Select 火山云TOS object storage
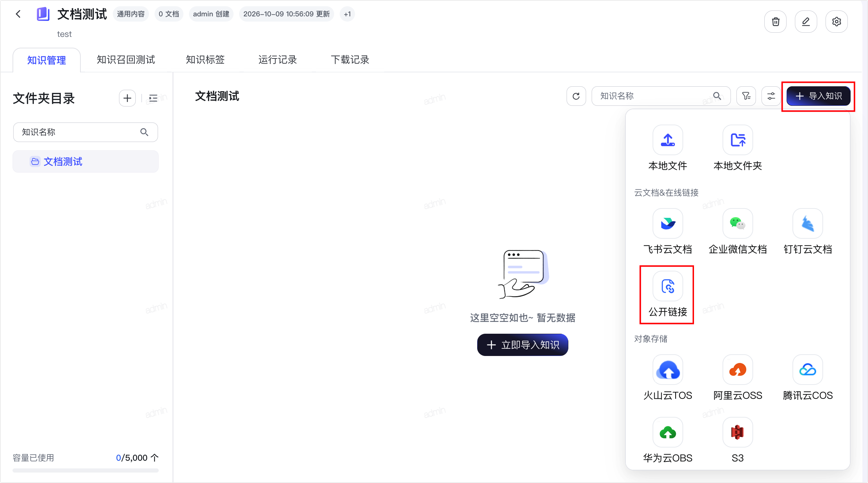Viewport: 868px width, 483px height. coord(668,378)
